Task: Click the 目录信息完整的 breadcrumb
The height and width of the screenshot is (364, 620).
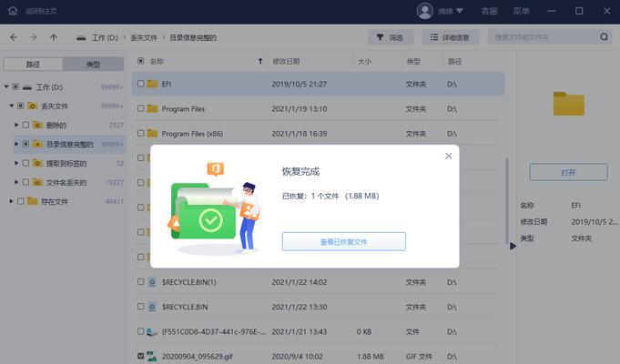Action: point(193,37)
